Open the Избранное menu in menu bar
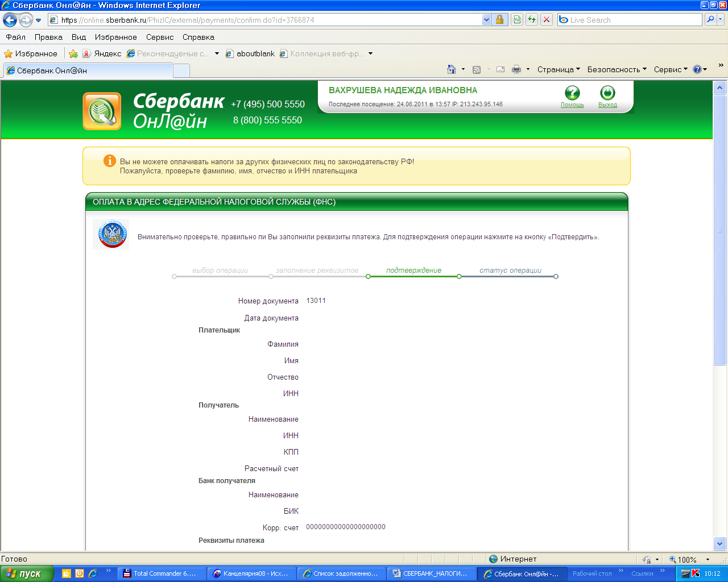728x582 pixels. tap(116, 37)
